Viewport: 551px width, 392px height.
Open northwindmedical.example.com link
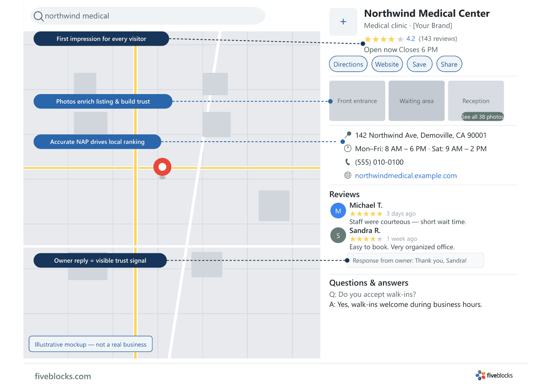pyautogui.click(x=406, y=176)
